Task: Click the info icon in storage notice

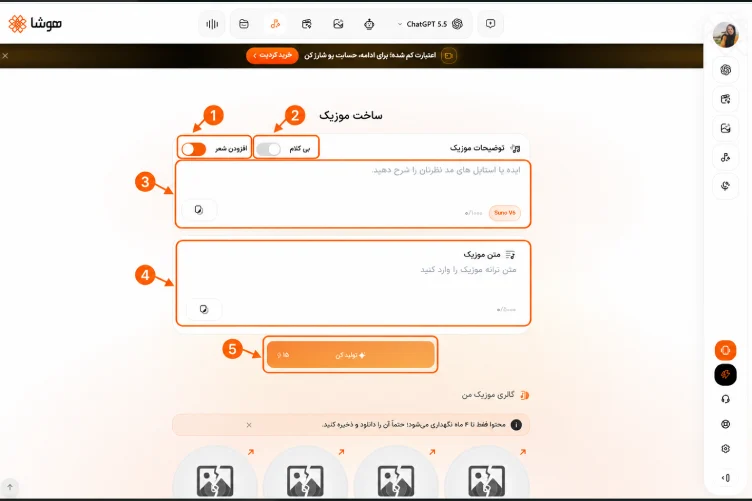Action: [x=516, y=425]
